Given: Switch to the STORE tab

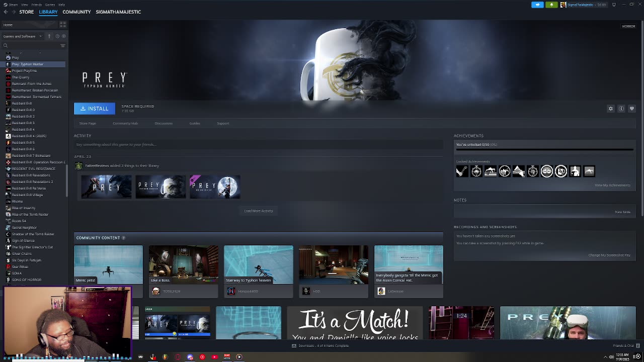Looking at the screenshot, I should click(x=27, y=12).
